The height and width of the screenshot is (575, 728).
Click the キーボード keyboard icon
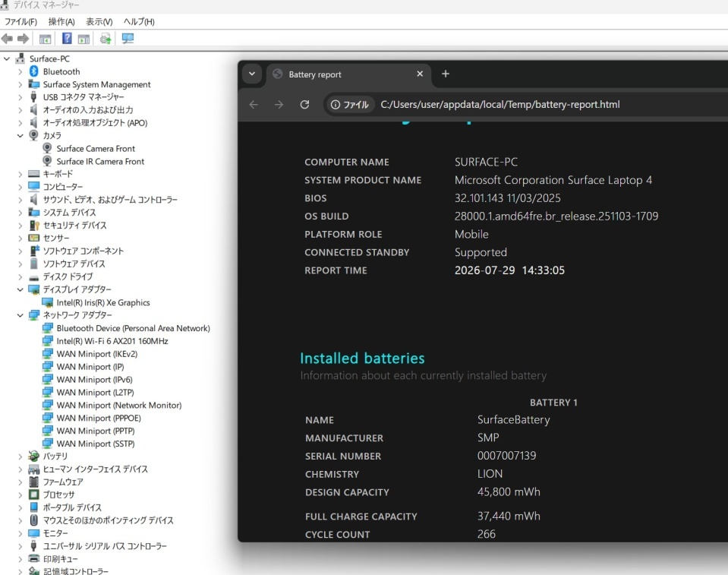point(33,174)
